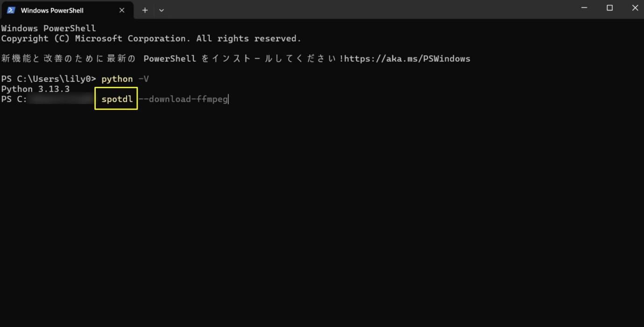644x327 pixels.
Task: Click the word python in the command
Action: [x=117, y=79]
